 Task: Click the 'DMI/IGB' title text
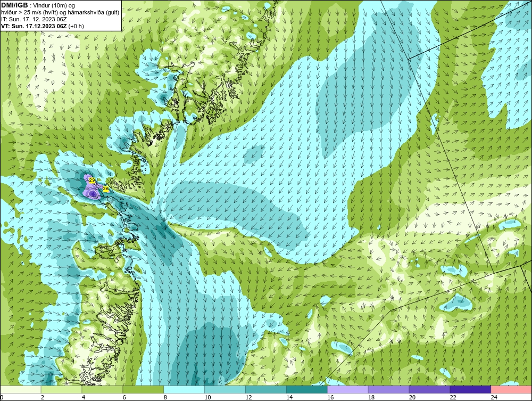click(14, 5)
